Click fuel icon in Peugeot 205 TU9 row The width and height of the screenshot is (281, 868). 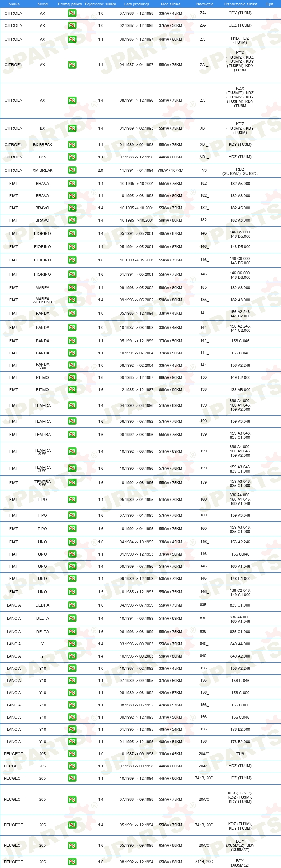pos(72,754)
